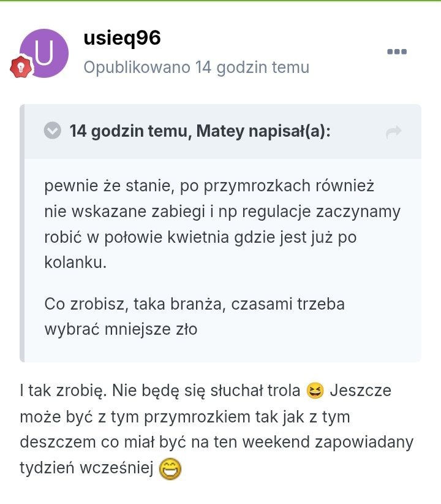Click the green loading bar at top

pos(221,1)
